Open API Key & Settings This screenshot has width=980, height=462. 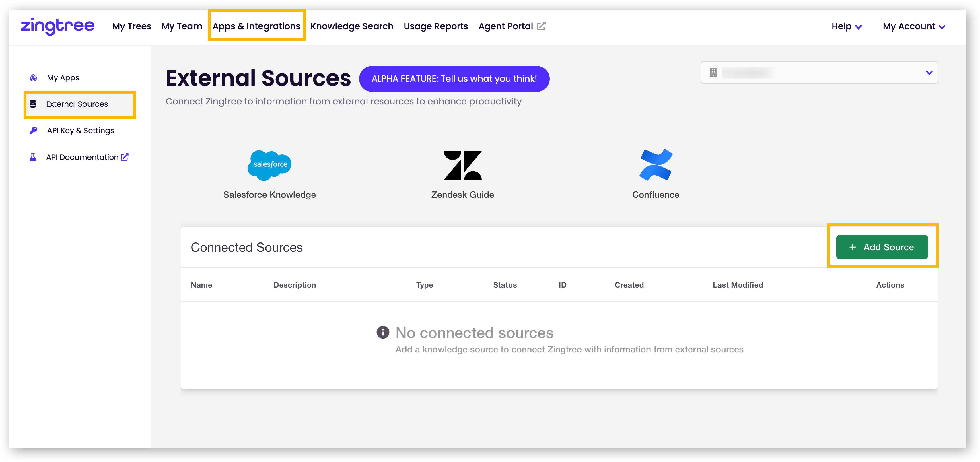pyautogui.click(x=81, y=131)
